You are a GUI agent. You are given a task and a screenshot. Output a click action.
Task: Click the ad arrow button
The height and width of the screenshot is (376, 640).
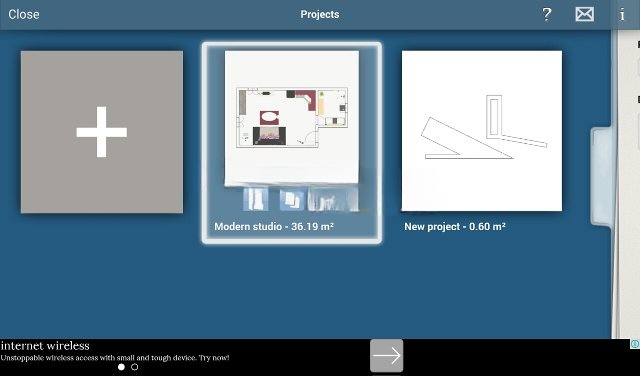[x=387, y=356]
